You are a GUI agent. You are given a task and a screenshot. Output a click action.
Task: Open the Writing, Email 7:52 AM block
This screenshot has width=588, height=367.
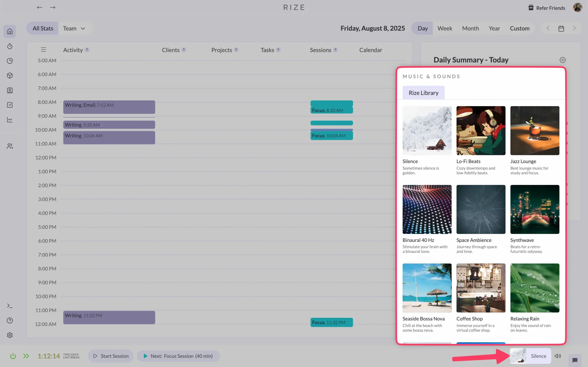109,107
